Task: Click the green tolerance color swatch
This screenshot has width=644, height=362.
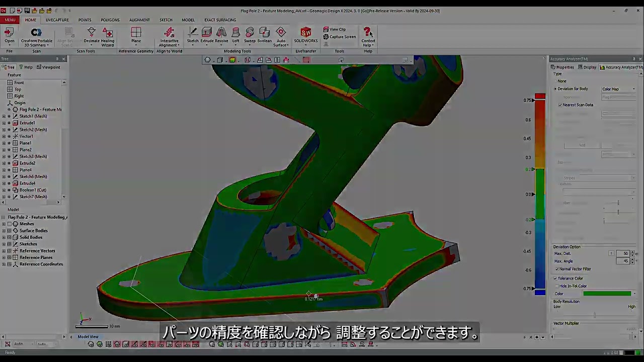Action: (607, 294)
